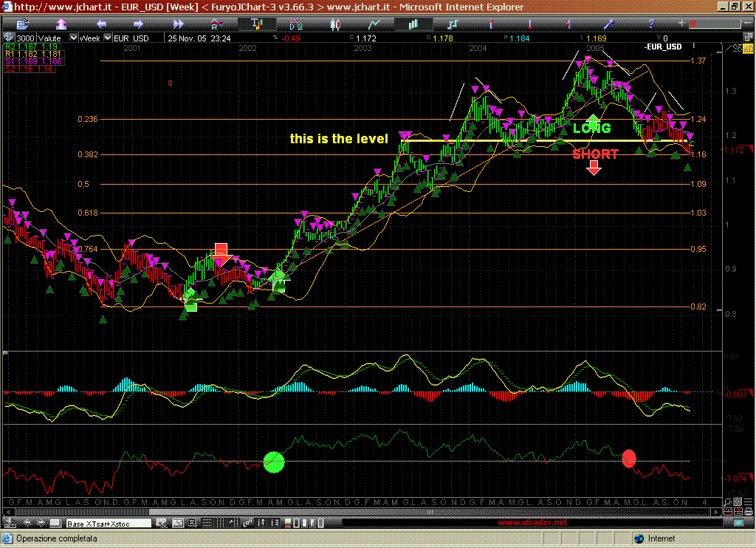Go back with the left arrow icon
The height and width of the screenshot is (548, 756).
click(x=101, y=24)
